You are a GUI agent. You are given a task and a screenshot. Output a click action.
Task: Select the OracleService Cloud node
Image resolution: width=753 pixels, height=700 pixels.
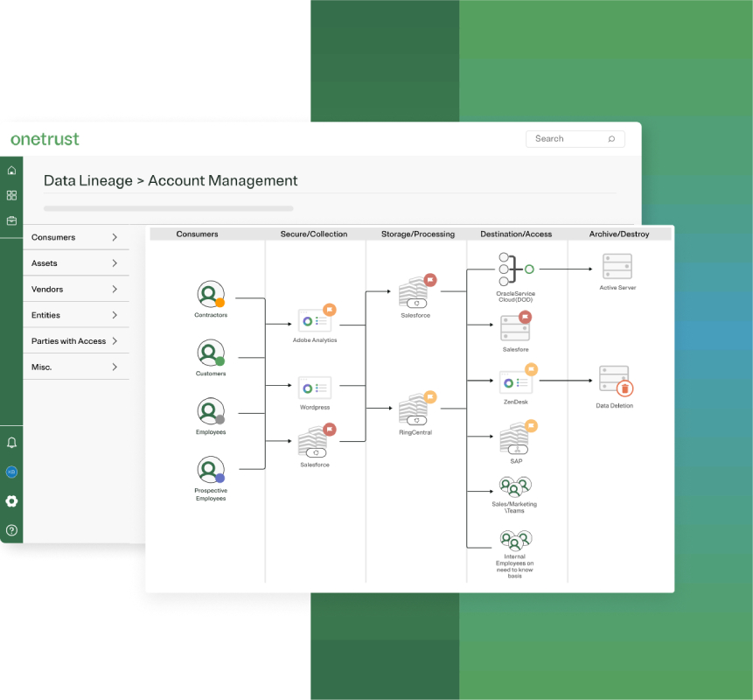coord(516,277)
